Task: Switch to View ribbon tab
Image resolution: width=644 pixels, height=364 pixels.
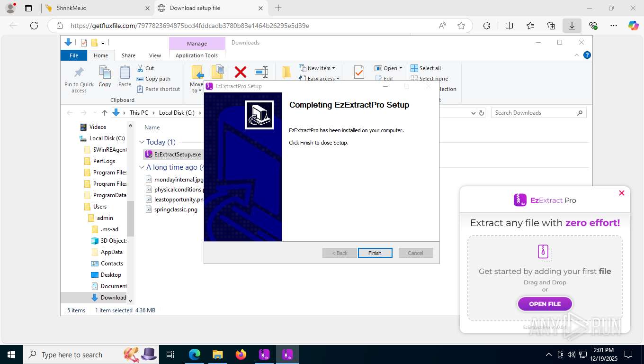Action: tap(155, 55)
